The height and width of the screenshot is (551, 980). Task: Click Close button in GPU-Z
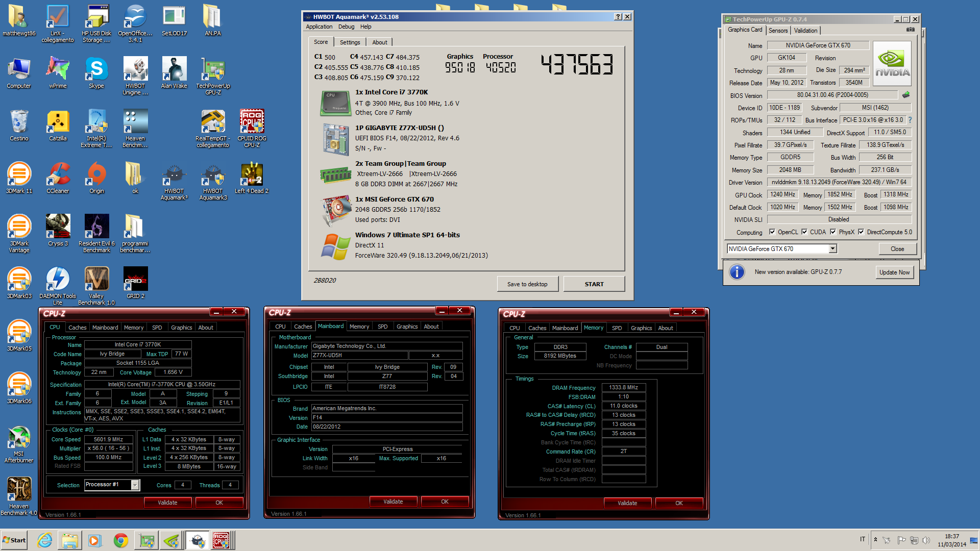(x=897, y=249)
